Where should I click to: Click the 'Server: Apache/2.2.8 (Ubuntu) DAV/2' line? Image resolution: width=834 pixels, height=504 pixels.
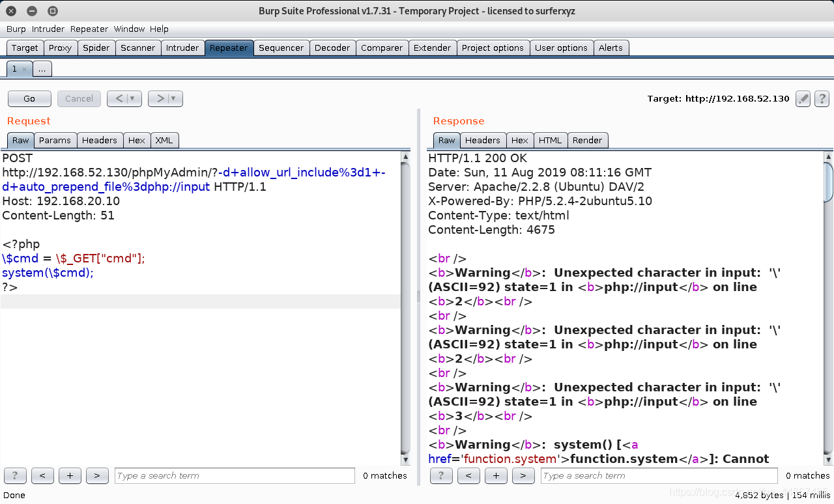tap(536, 187)
